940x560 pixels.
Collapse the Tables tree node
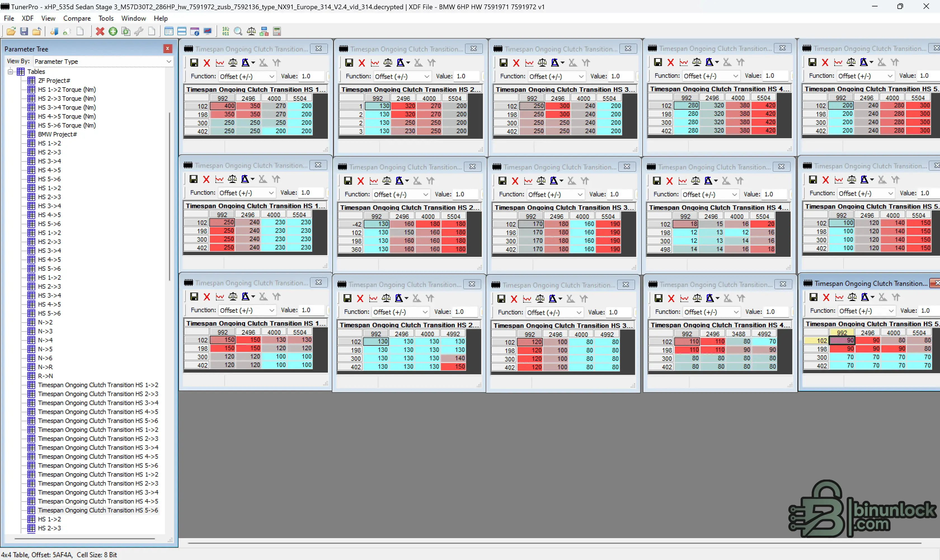pos(10,71)
